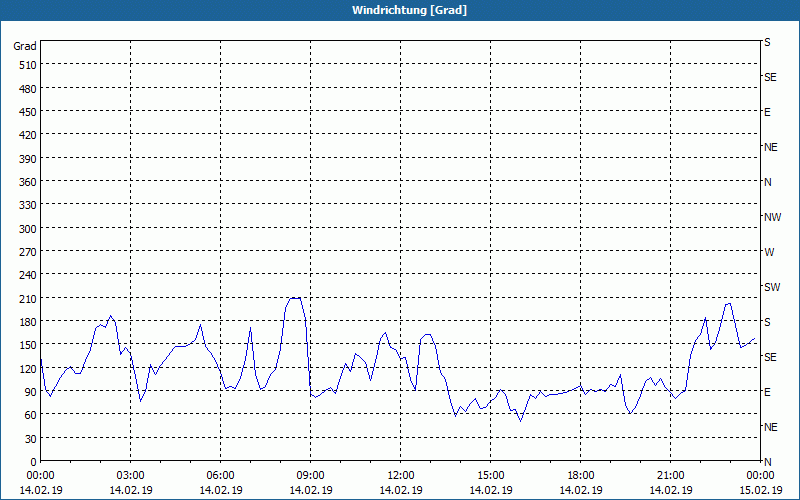Pick the '390' y-axis tick label
The image size is (800, 500).
(x=28, y=159)
